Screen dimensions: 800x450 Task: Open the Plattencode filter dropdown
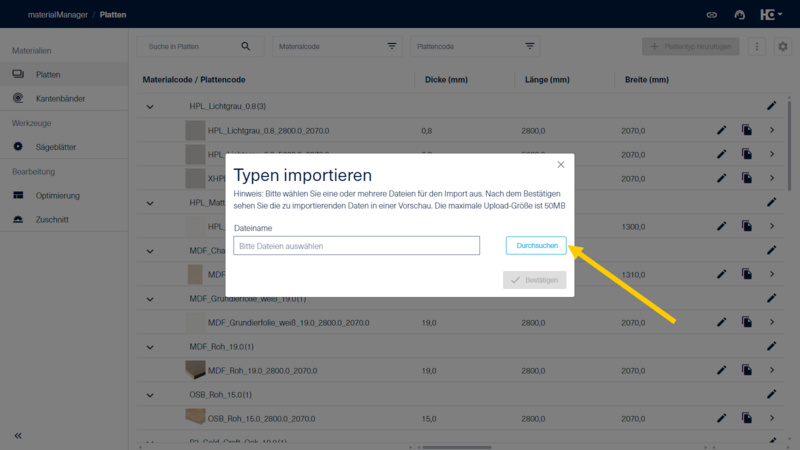pos(529,46)
